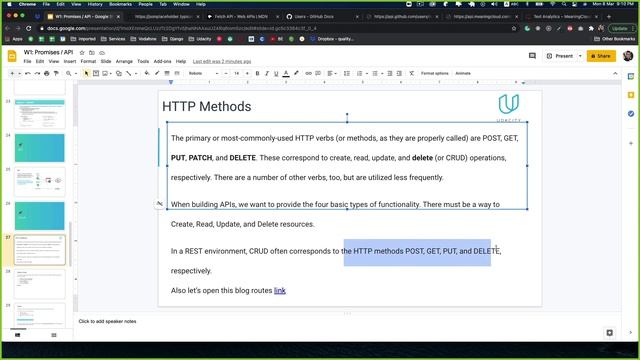Increase the paragraph indent

click(399, 73)
